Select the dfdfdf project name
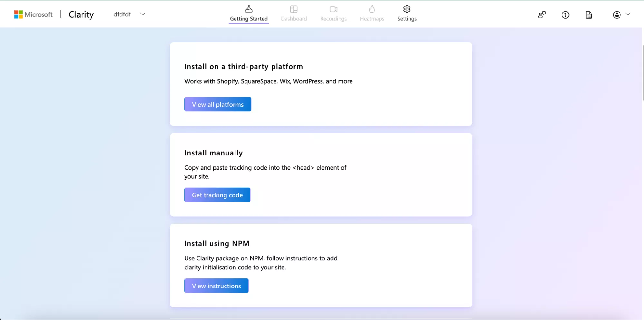This screenshot has height=320, width=644. tap(122, 14)
